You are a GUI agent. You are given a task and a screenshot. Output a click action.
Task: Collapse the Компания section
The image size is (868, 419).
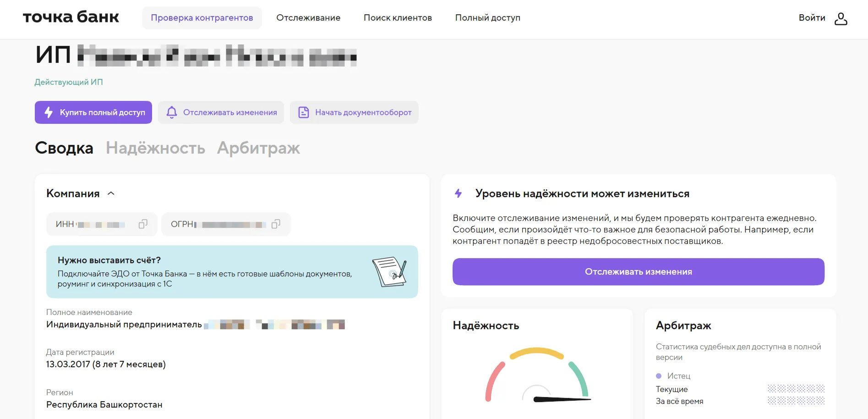tap(111, 193)
